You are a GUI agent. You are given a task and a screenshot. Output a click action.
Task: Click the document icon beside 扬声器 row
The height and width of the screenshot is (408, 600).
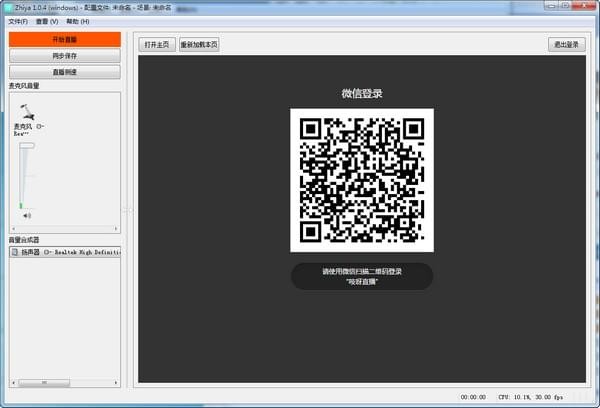(x=15, y=252)
